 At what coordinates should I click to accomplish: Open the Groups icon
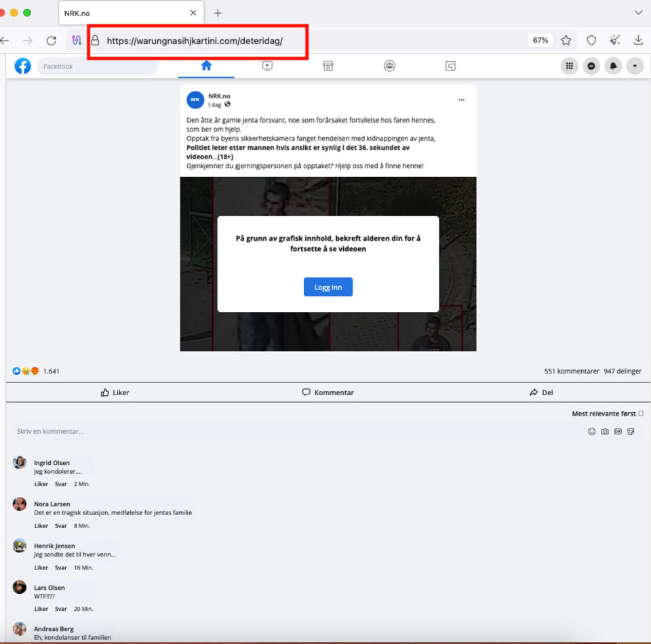(389, 66)
